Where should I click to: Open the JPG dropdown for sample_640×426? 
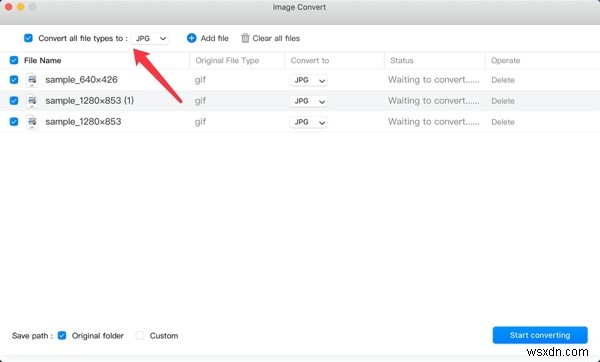pos(308,80)
